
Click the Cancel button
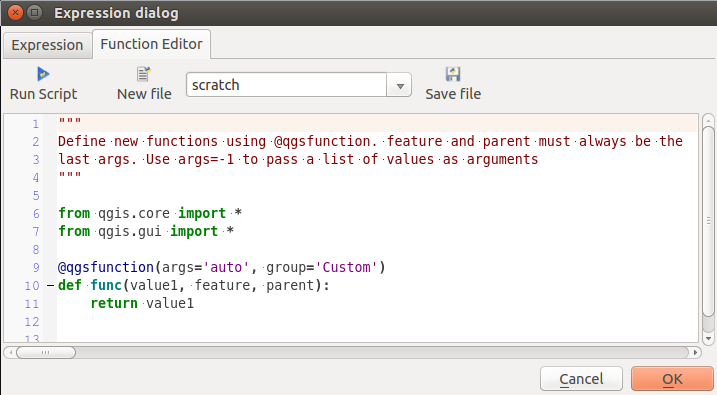click(581, 379)
